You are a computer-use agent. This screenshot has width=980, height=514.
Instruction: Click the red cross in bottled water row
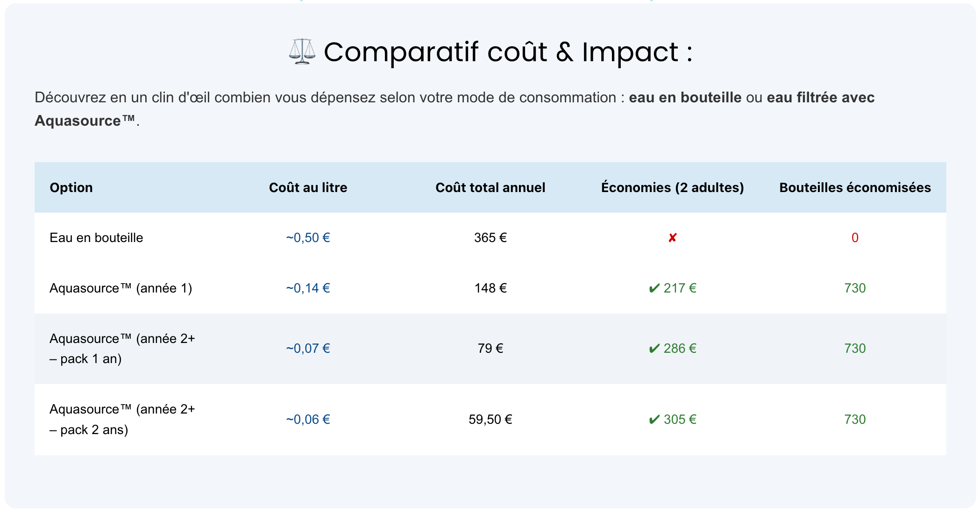(672, 238)
